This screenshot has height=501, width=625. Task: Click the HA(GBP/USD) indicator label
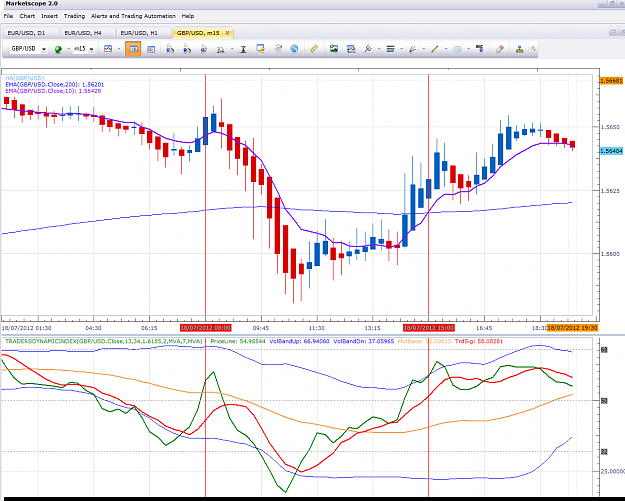click(x=25, y=78)
